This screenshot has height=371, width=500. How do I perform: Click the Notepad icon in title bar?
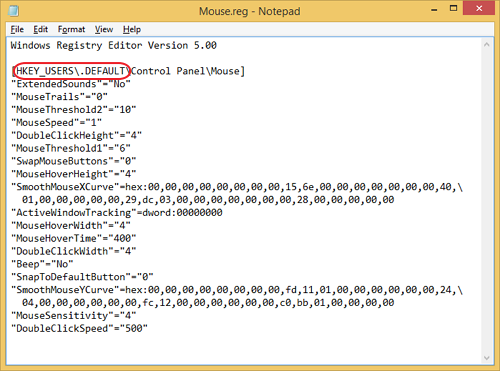click(13, 11)
